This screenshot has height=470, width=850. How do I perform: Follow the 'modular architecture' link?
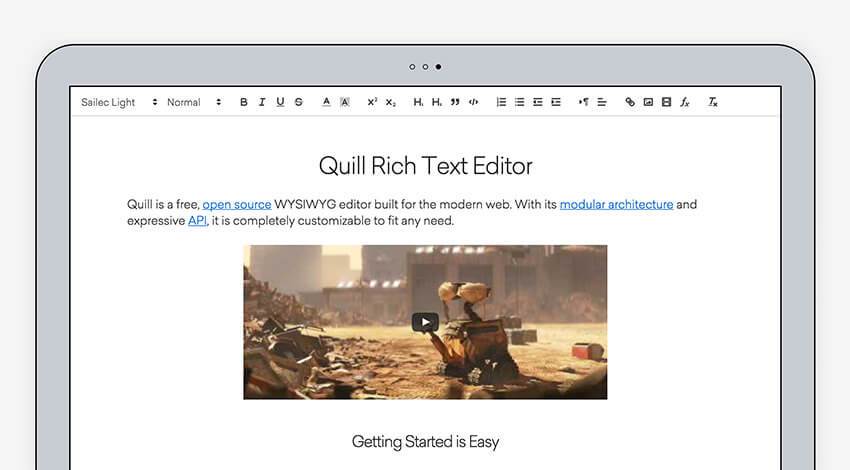pyautogui.click(x=616, y=204)
